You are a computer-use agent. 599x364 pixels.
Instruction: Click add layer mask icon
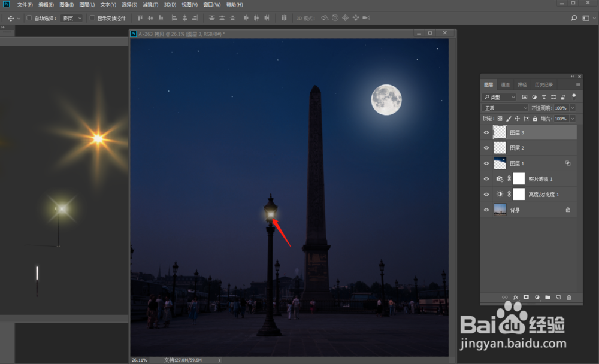click(x=526, y=297)
